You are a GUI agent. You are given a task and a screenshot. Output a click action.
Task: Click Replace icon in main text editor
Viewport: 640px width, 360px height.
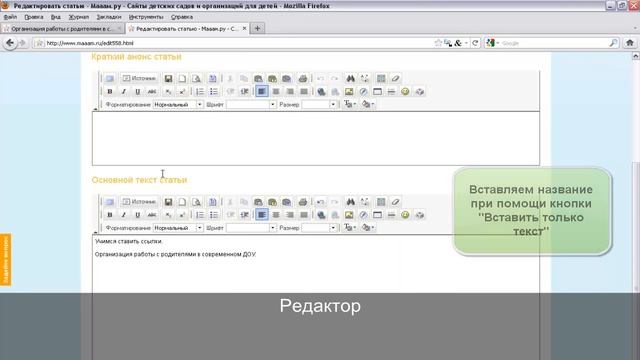364,202
